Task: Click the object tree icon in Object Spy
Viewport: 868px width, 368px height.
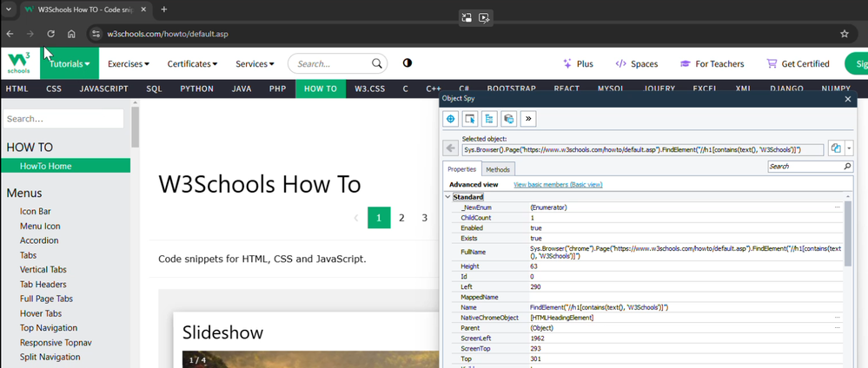Action: [x=490, y=119]
